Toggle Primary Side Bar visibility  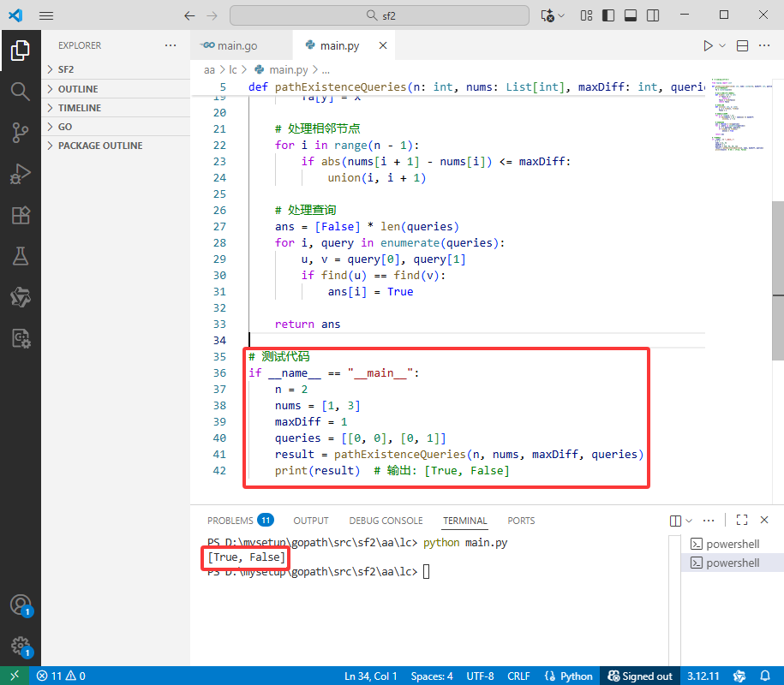coord(608,15)
